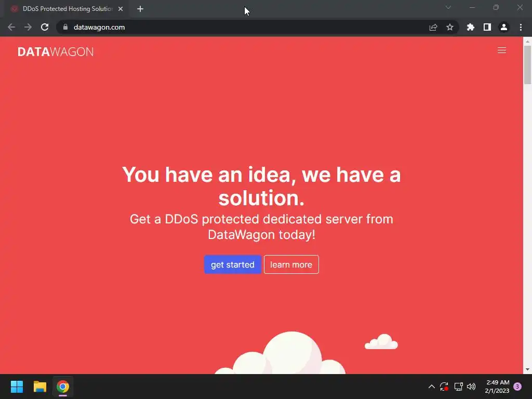Screen dimensions: 532x399
Task: Toggle the Chrome side panel
Action: coord(487,27)
